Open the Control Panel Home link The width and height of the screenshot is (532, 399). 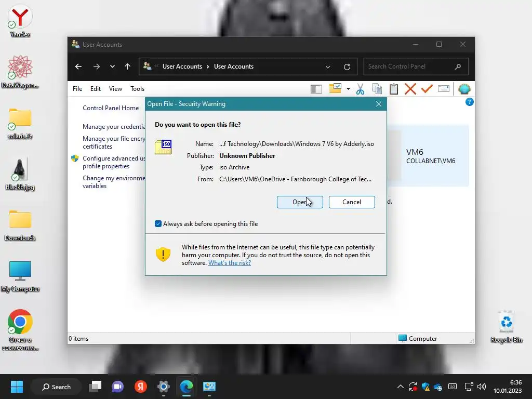(x=111, y=108)
